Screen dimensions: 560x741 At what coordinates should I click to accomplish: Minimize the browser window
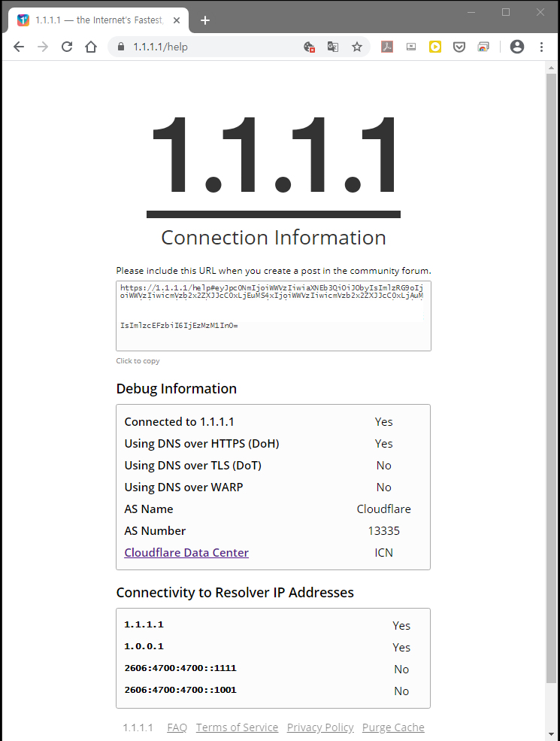(x=471, y=12)
